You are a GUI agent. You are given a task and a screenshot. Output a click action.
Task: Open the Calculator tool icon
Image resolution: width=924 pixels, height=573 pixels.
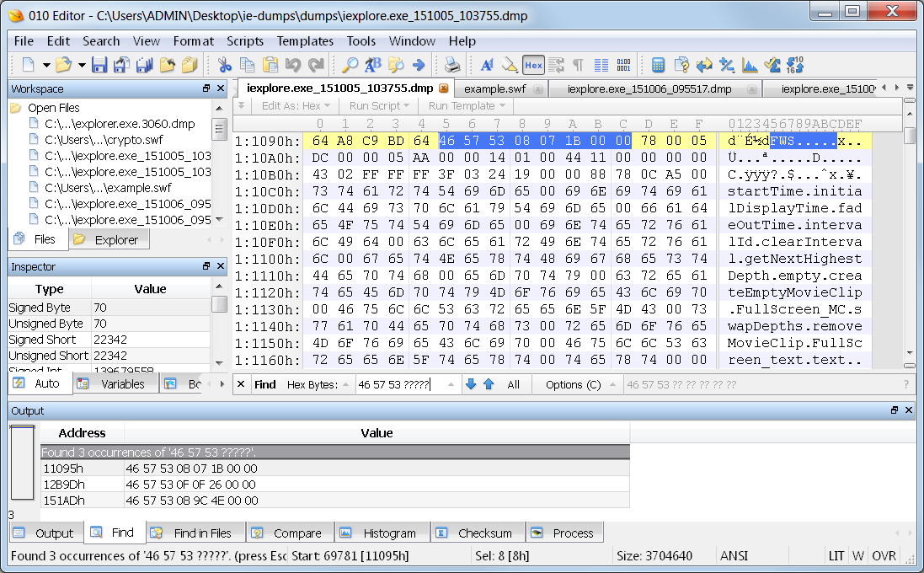tap(658, 65)
